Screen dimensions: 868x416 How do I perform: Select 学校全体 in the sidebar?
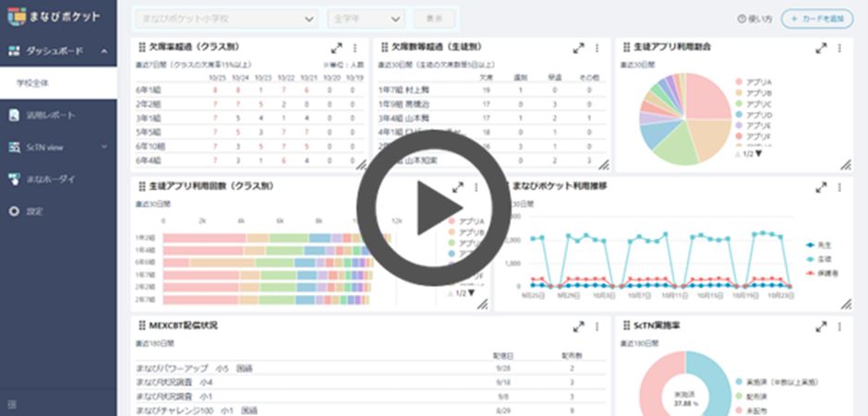coord(32,83)
